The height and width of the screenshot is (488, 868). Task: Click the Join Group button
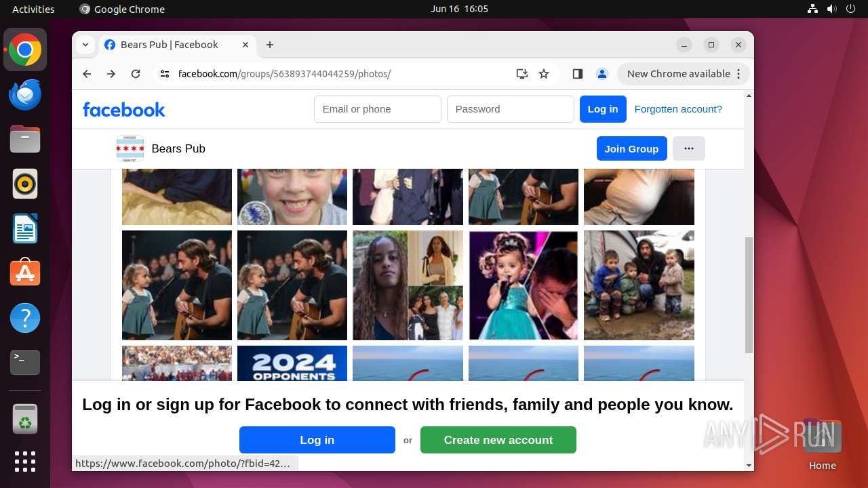pyautogui.click(x=632, y=148)
